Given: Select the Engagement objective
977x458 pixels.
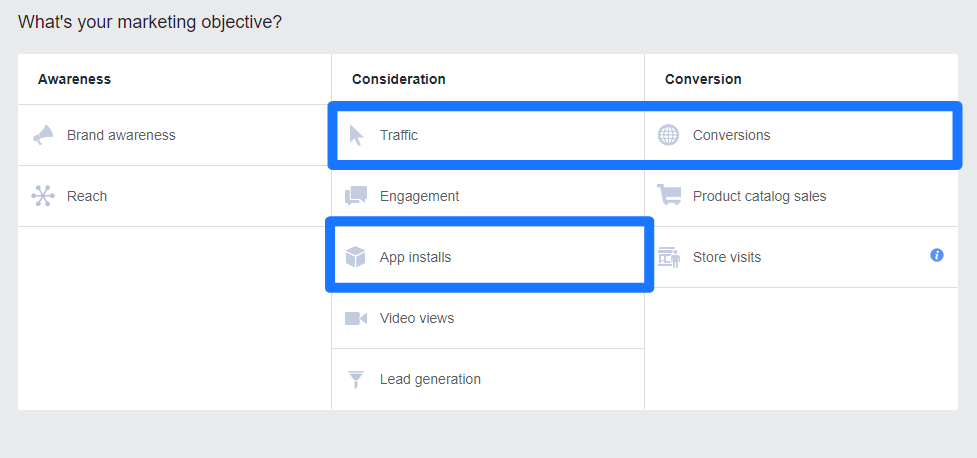Looking at the screenshot, I should click(x=419, y=196).
